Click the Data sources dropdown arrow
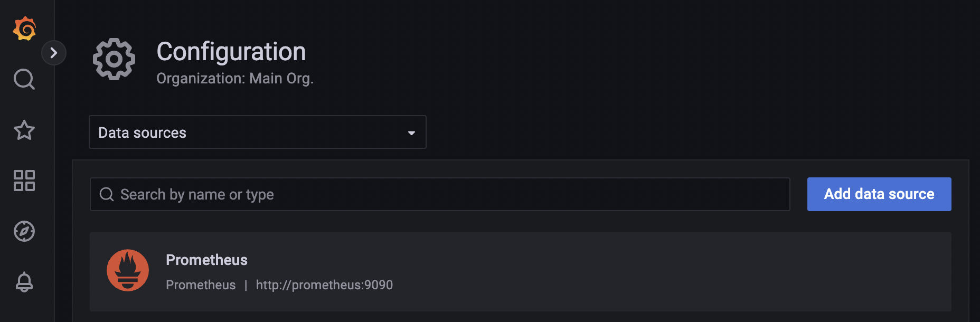This screenshot has width=980, height=322. (411, 133)
